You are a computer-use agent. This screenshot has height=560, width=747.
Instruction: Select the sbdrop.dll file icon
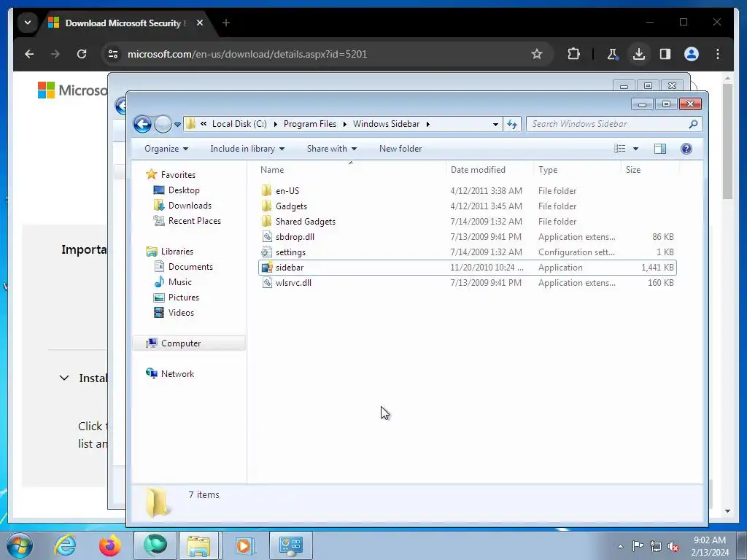(x=267, y=237)
